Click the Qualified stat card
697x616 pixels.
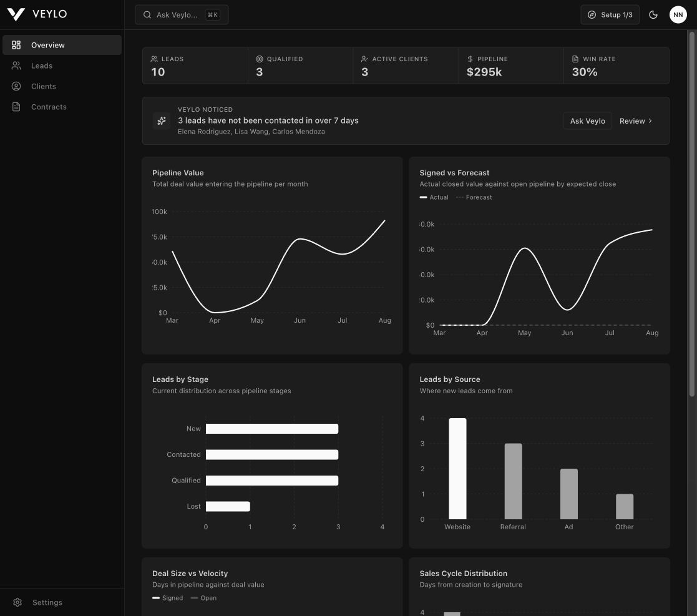(301, 66)
